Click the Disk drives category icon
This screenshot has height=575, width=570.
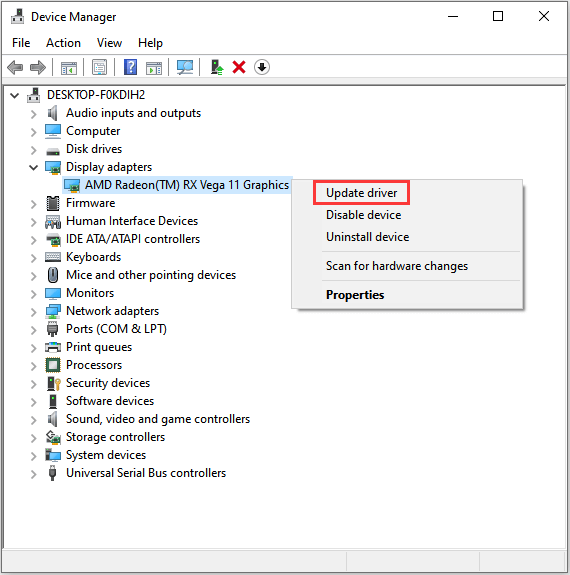tap(53, 151)
